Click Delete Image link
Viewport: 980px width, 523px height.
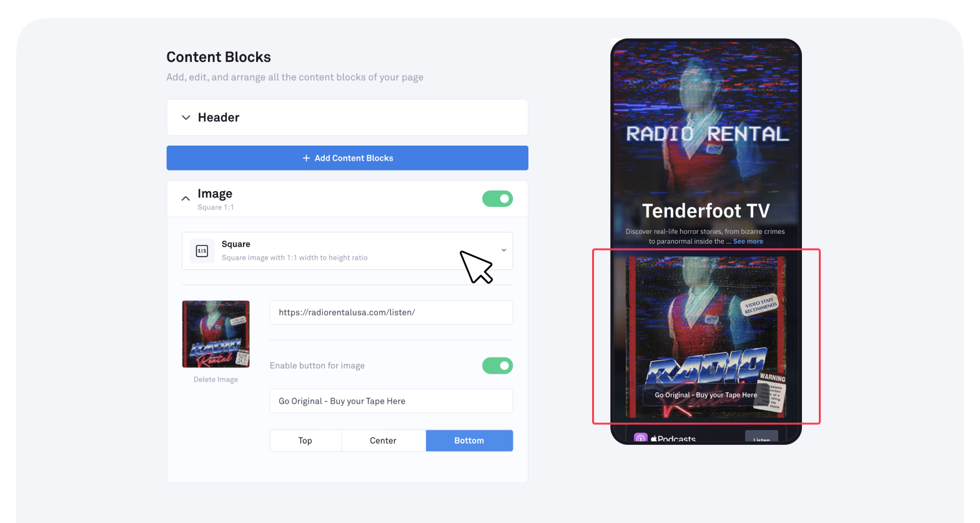[x=215, y=379]
